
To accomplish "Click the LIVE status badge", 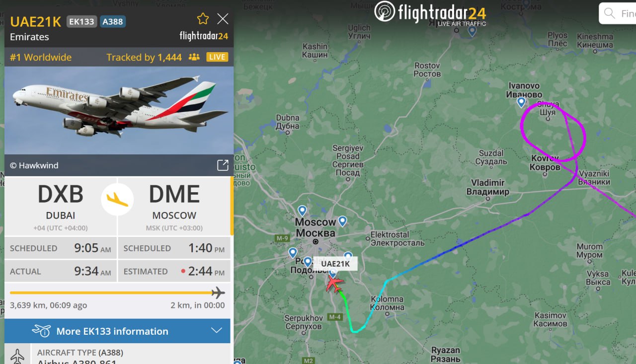I will pos(217,57).
